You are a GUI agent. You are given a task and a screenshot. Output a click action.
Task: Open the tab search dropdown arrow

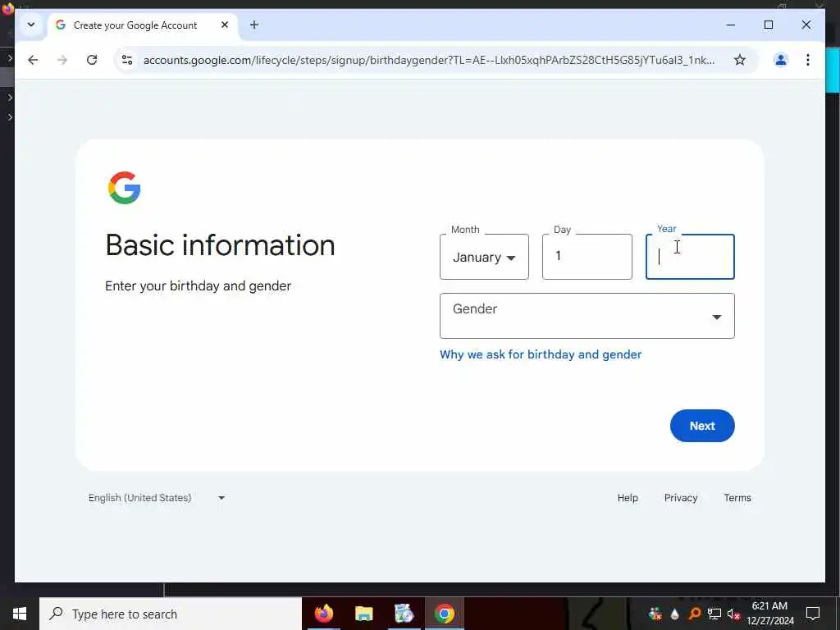(x=31, y=25)
